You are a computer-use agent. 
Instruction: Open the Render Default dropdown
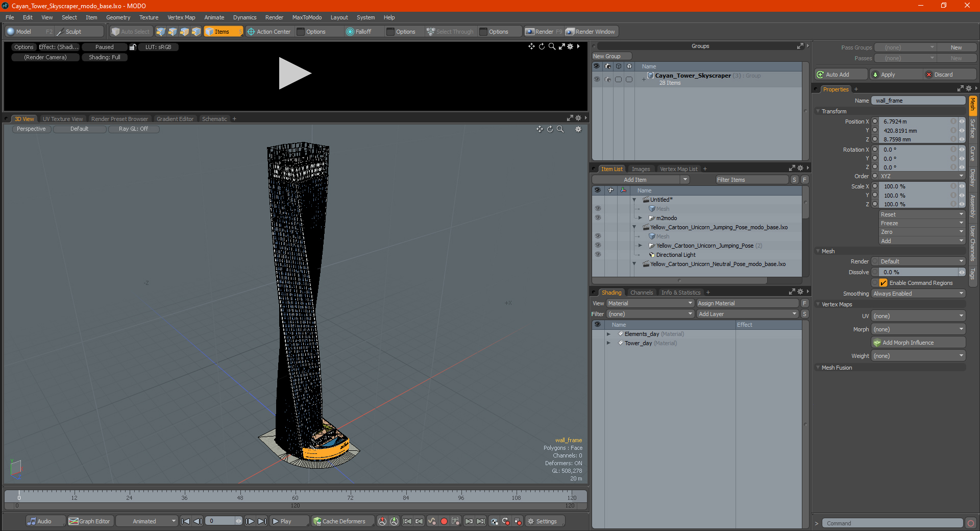pos(922,261)
